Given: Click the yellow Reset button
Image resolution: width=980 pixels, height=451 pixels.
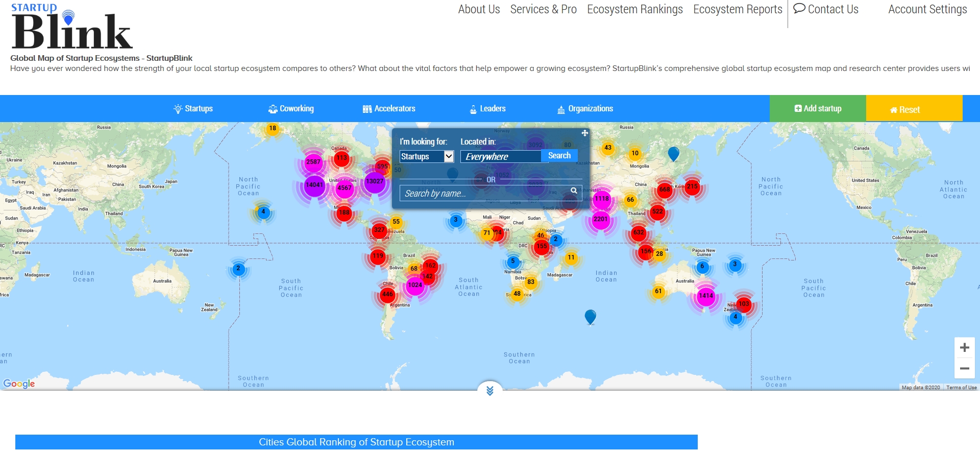Looking at the screenshot, I should 914,108.
